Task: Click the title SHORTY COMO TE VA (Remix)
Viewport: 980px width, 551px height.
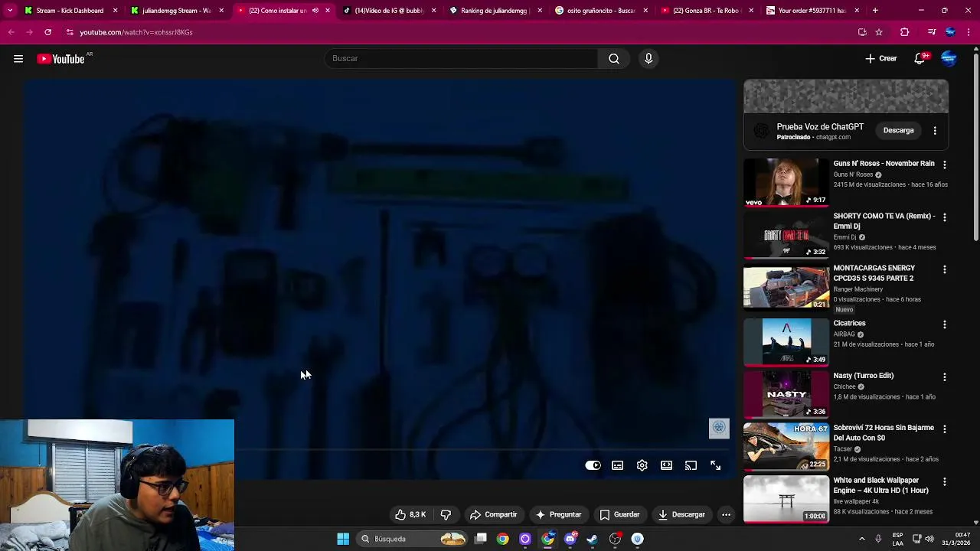Action: pyautogui.click(x=884, y=221)
